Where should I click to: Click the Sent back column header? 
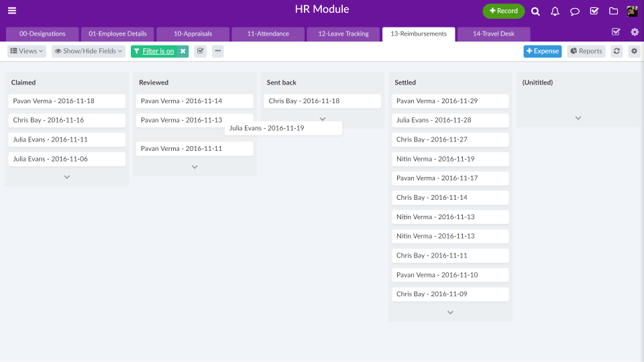(x=281, y=82)
